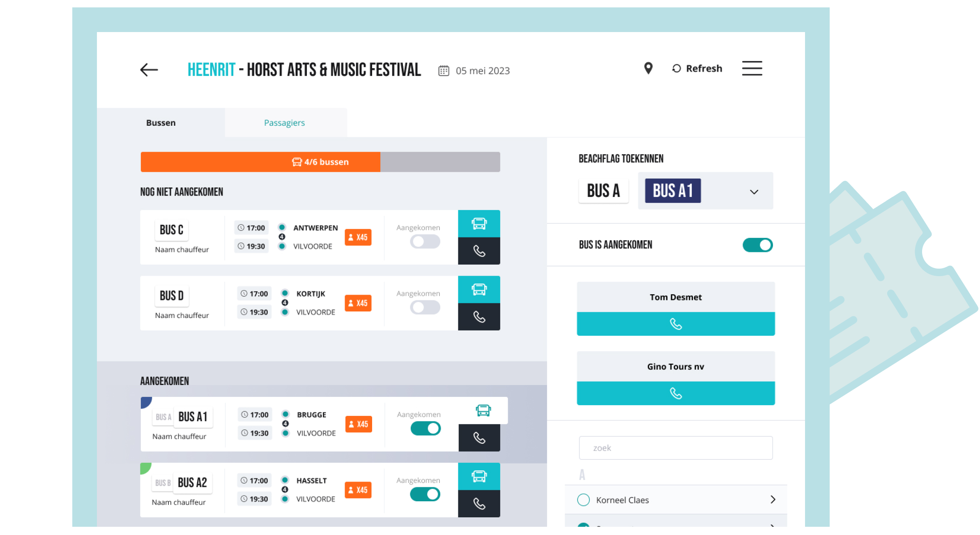Toggle the Aangekomen switch for Bus A1
The width and height of the screenshot is (980, 535).
pos(424,429)
